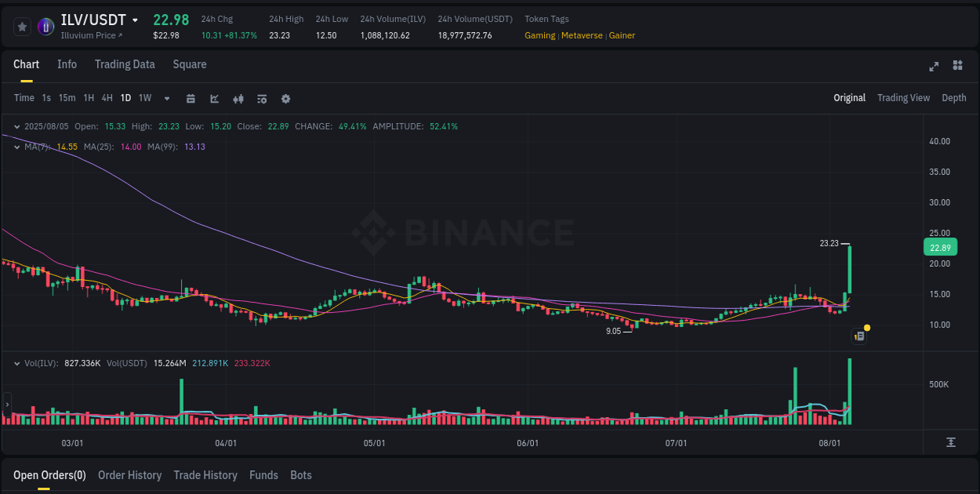Screen dimensions: 980x494
Task: Collapse the MA indicator row chevron
Action: pyautogui.click(x=16, y=147)
